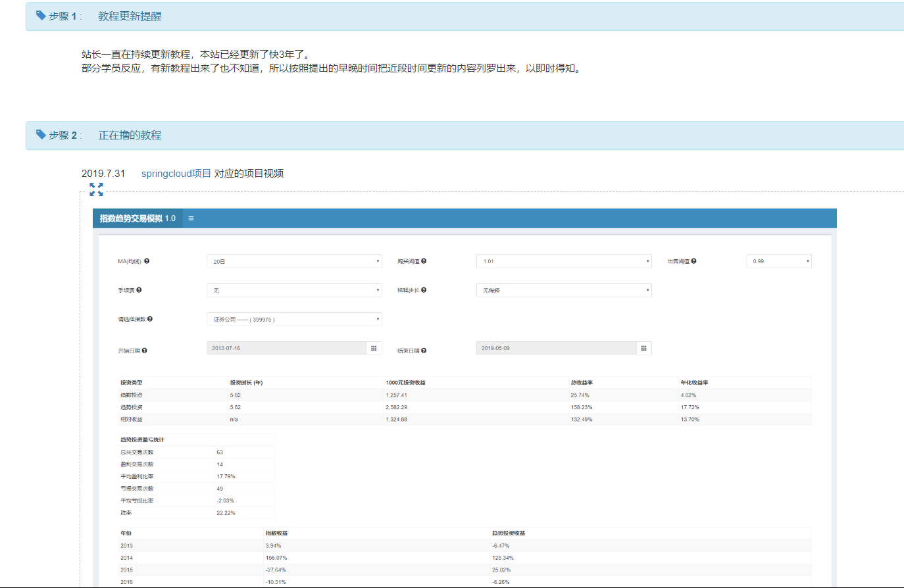Click the annualized return cell 4.02%
Viewport: 904px width, 588px height.
pyautogui.click(x=688, y=395)
